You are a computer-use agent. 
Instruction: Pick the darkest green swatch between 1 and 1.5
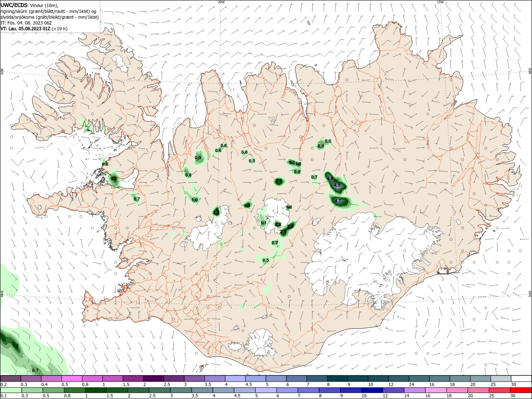[96, 390]
